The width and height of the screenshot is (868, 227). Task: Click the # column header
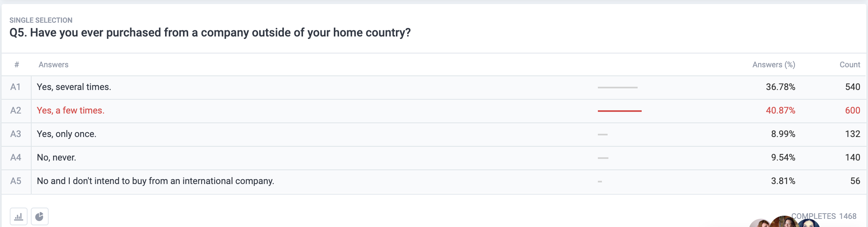click(x=17, y=64)
